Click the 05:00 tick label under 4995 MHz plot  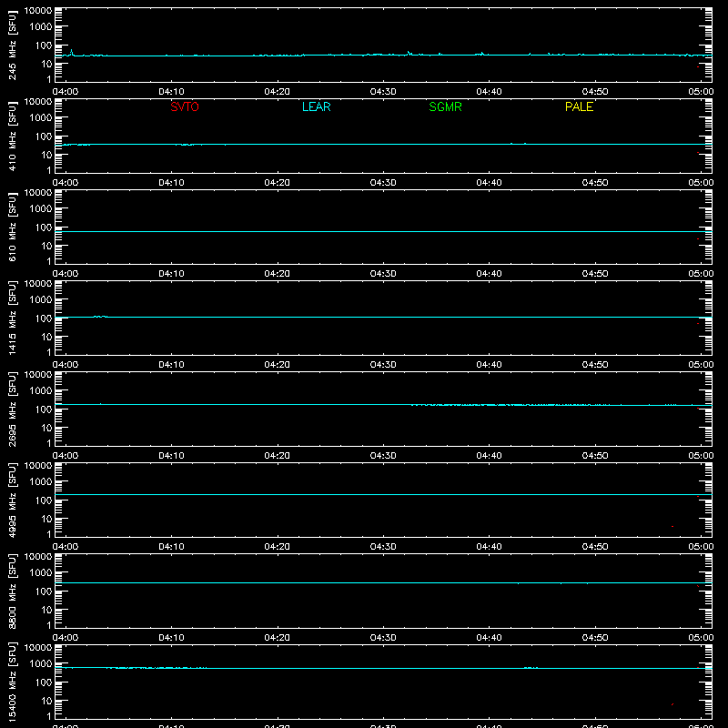(x=701, y=547)
